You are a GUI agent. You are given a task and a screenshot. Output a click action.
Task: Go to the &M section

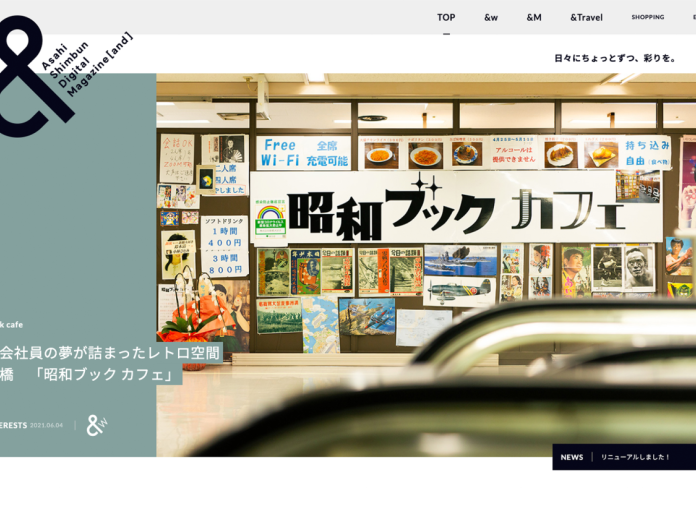point(534,17)
